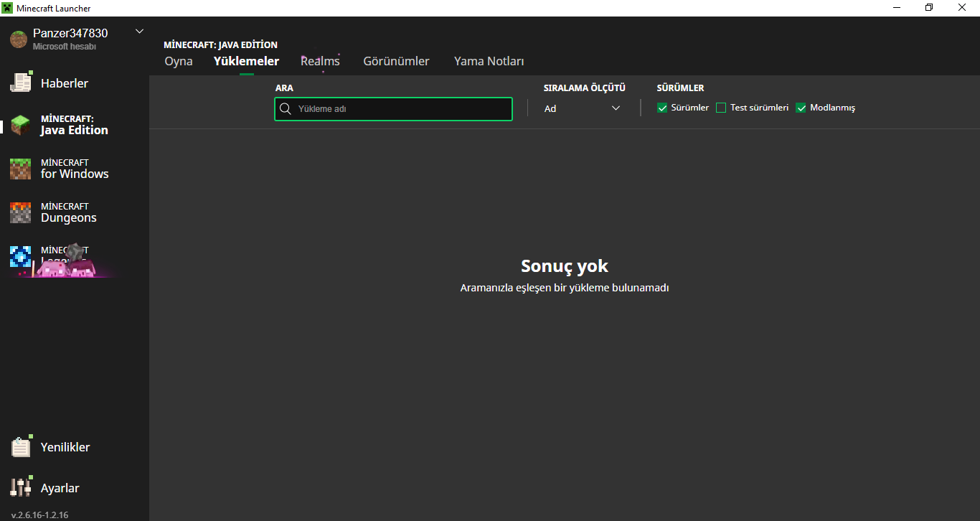Disable the Modlanmış checkbox
The height and width of the screenshot is (521, 980).
coord(801,108)
